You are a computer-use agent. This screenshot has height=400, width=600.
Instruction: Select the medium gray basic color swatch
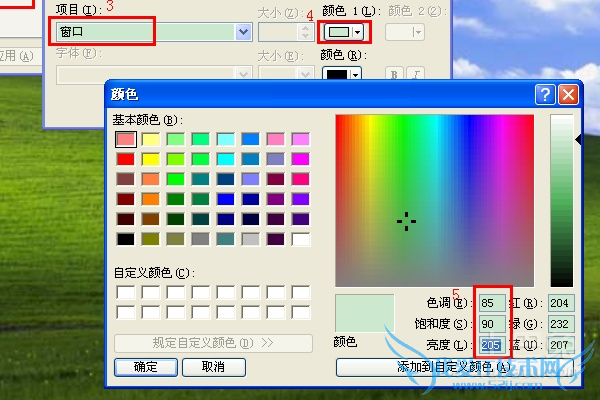click(x=201, y=239)
